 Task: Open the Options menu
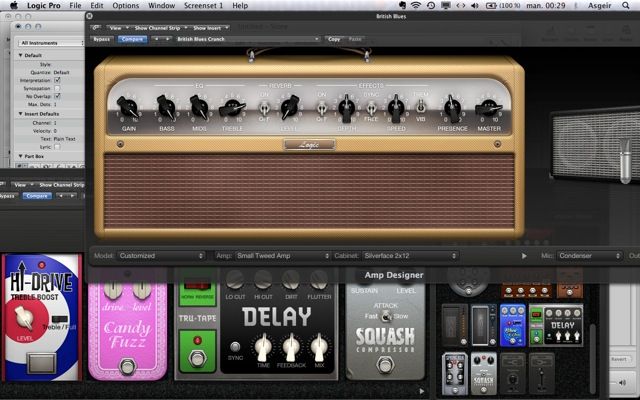[125, 6]
